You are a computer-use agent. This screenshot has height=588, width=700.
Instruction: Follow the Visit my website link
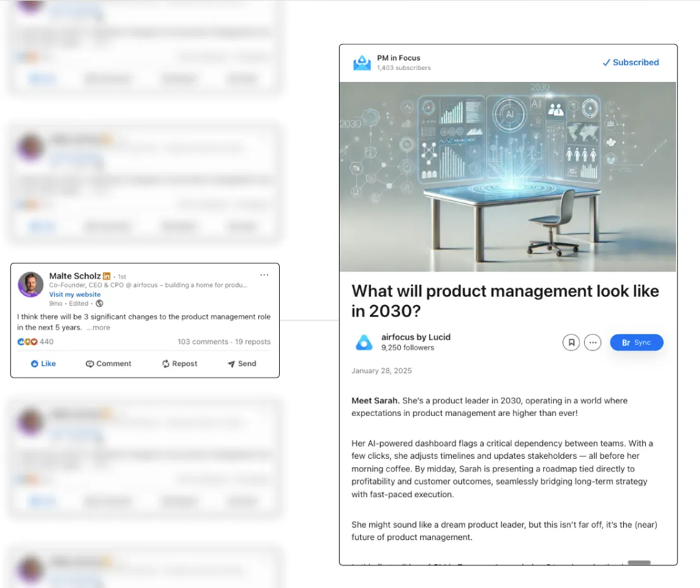(74, 295)
